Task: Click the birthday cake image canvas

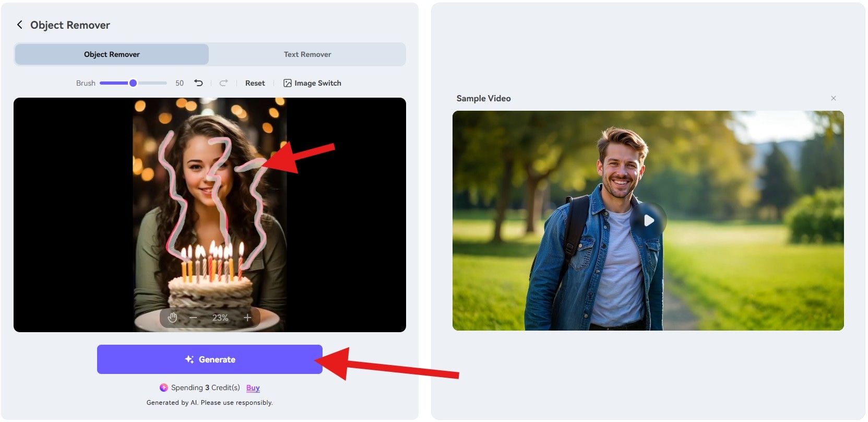Action: (x=209, y=215)
